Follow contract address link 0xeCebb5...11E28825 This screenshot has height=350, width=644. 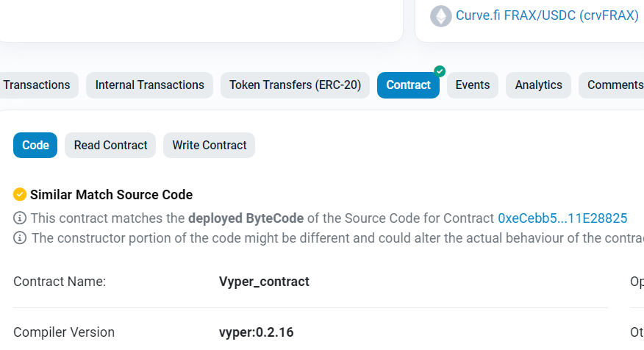[x=562, y=218]
